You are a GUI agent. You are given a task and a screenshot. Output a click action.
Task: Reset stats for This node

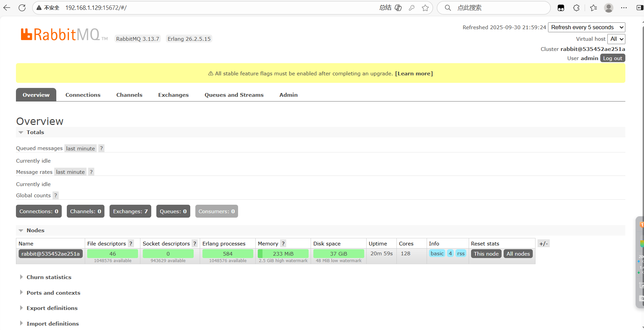point(486,254)
